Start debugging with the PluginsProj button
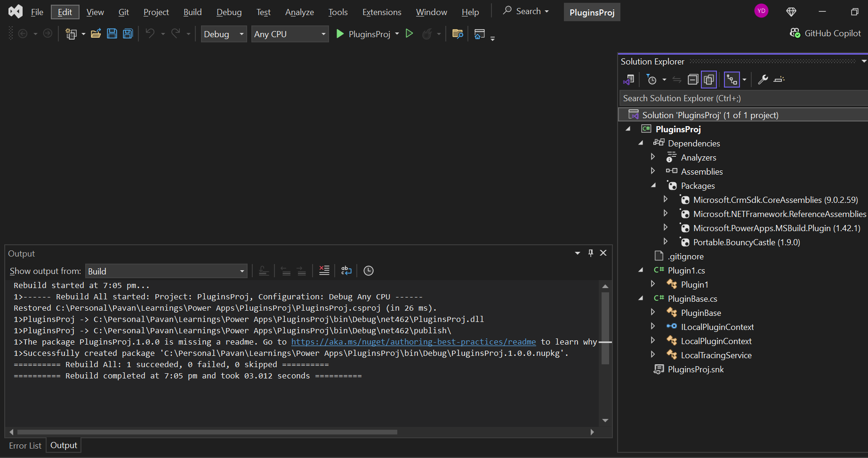The width and height of the screenshot is (868, 458). point(363,34)
